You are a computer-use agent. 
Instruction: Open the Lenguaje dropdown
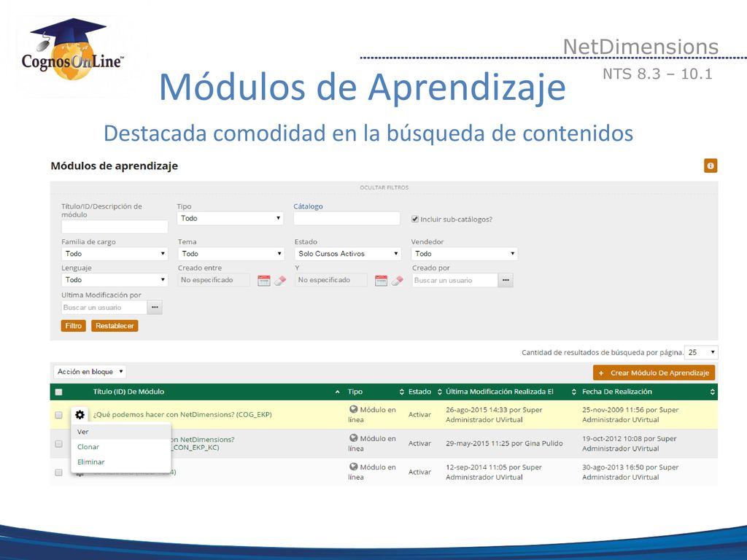click(115, 279)
